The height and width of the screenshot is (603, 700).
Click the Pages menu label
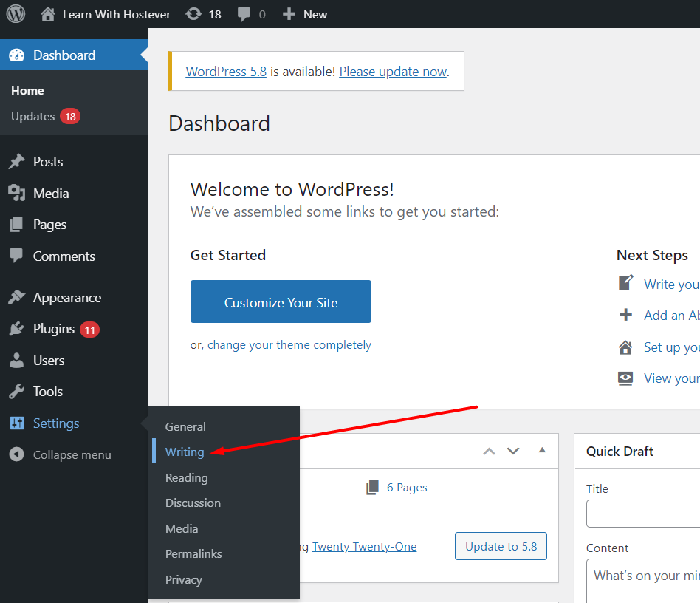point(49,225)
